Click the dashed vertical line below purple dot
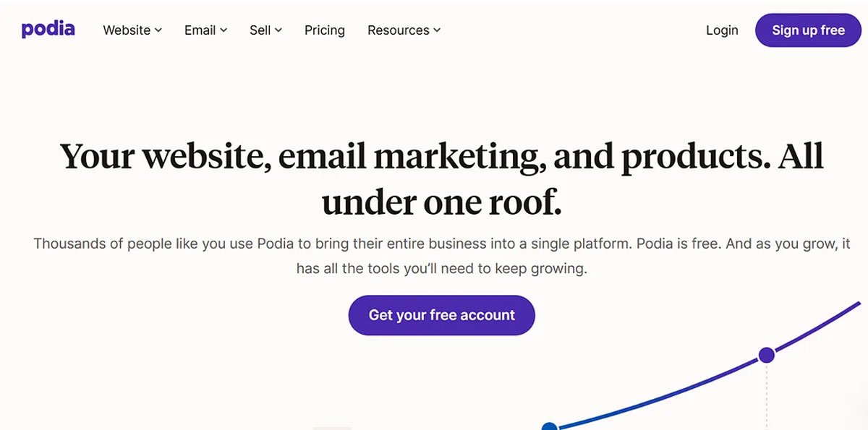 pos(766,396)
